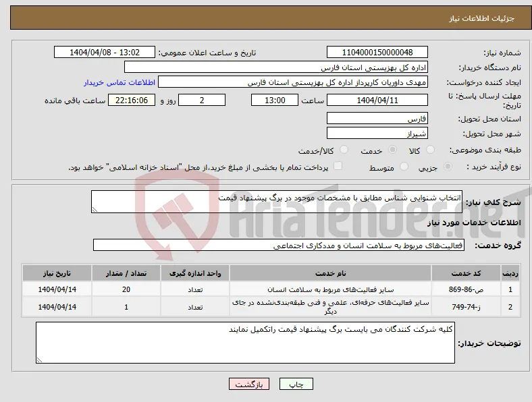The image size is (532, 402).
Task: Click the ساعت باقی مانده label
Action: [x=75, y=100]
